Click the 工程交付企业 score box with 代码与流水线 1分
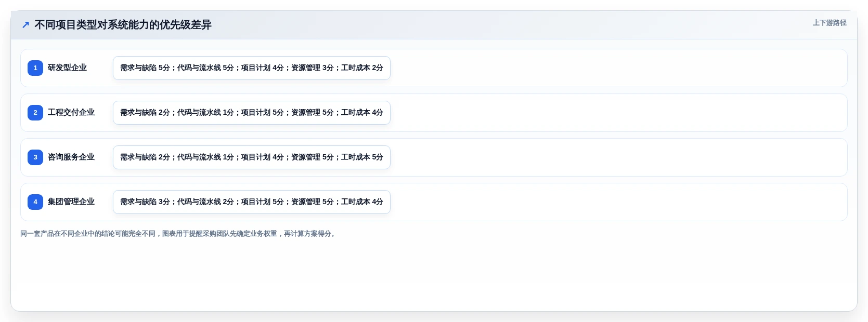The height and width of the screenshot is (322, 868). click(252, 113)
